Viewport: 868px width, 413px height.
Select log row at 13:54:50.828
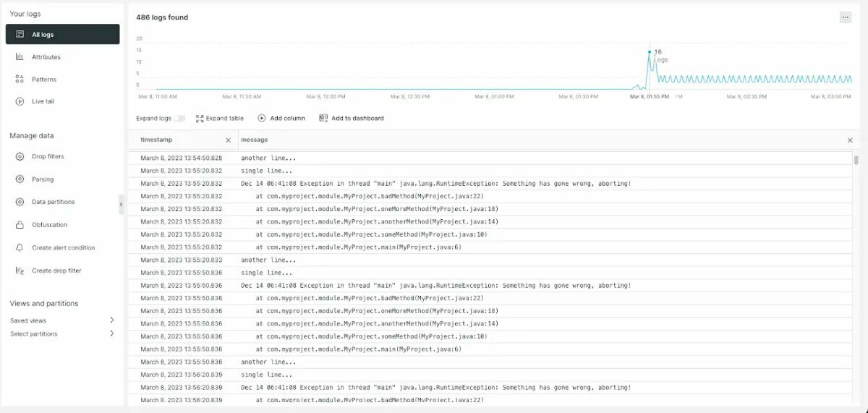tap(490, 158)
